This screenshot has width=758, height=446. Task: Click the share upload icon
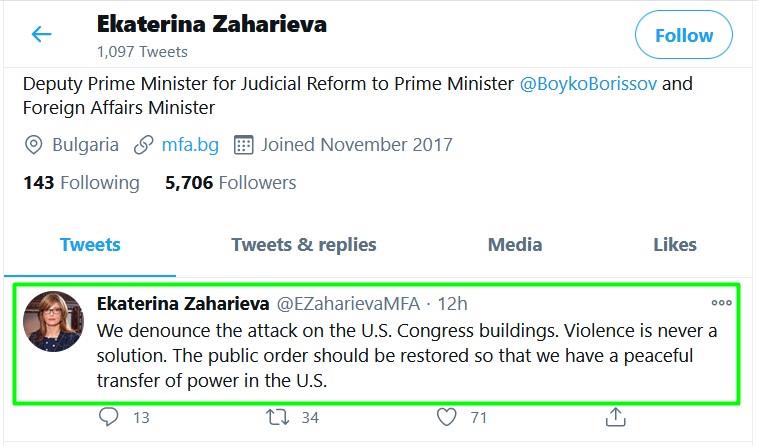615,417
